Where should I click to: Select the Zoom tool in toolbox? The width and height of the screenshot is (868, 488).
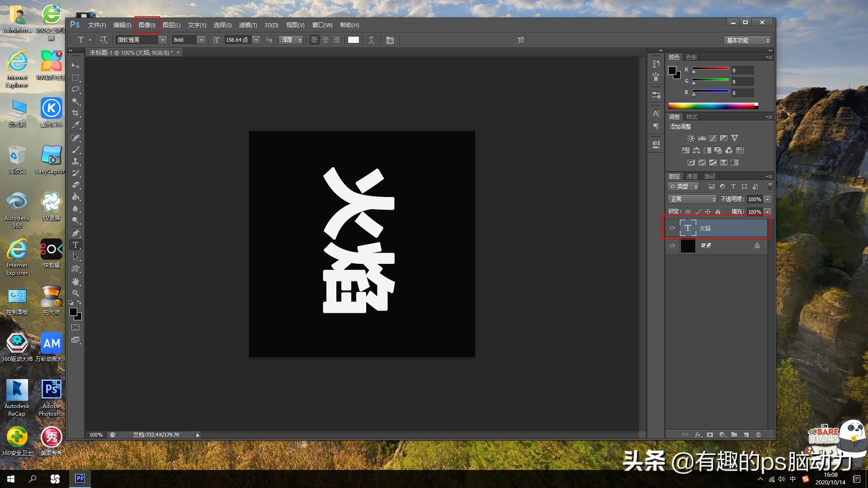click(x=75, y=293)
